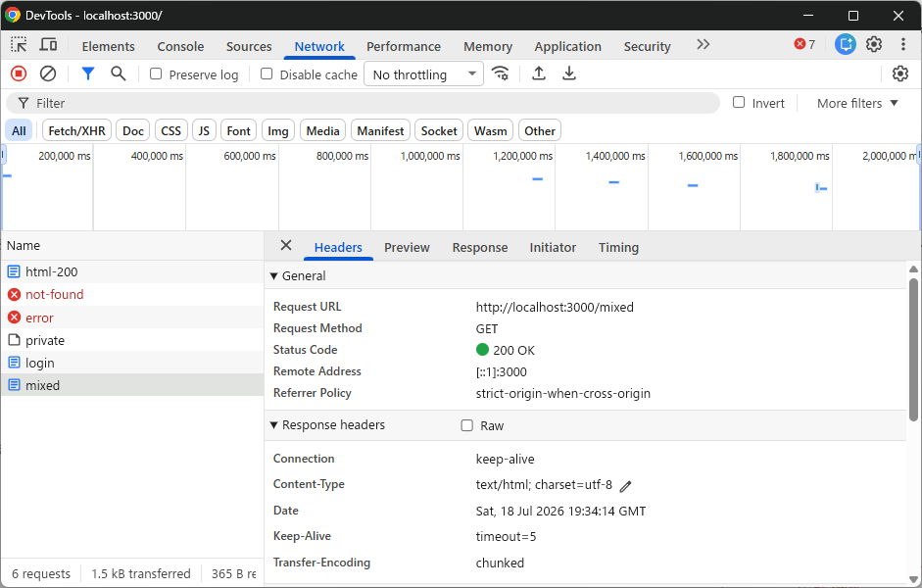Filter by Fetch/XHR requests
The width and height of the screenshot is (922, 588).
(x=77, y=130)
